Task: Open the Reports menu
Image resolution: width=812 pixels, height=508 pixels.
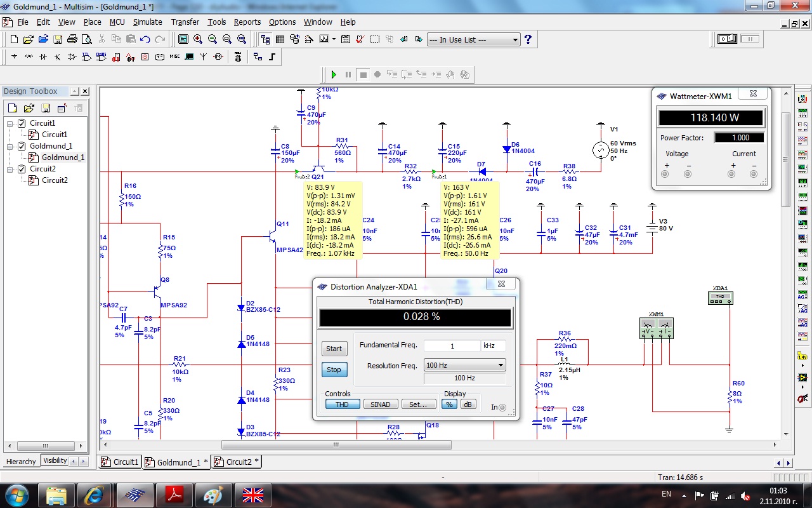Action: tap(247, 22)
